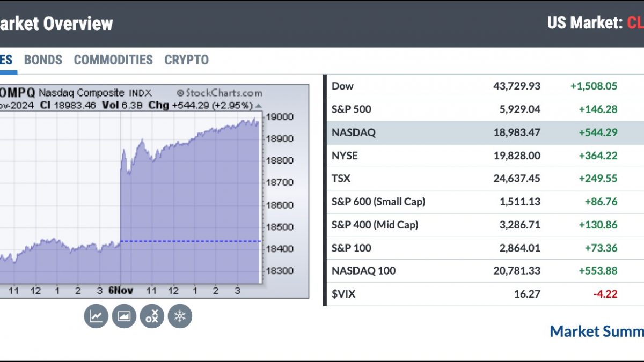Click the NYSE change +364.22
Image resolution: width=644 pixels, height=362 pixels.
(x=598, y=156)
